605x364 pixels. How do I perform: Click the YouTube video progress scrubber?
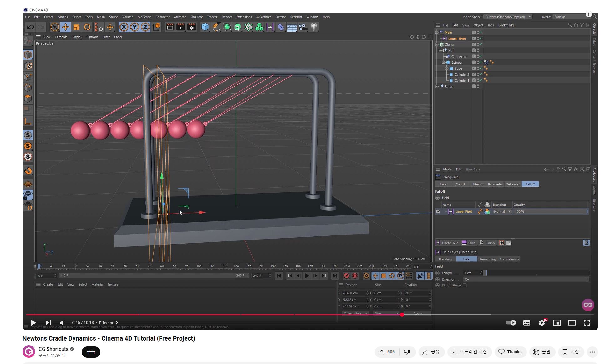pyautogui.click(x=402, y=315)
